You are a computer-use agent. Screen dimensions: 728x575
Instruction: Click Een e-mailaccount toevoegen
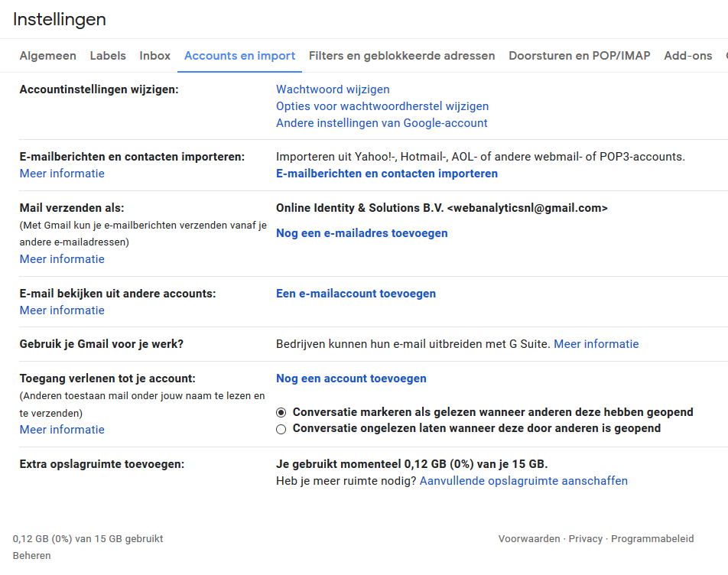(x=356, y=294)
